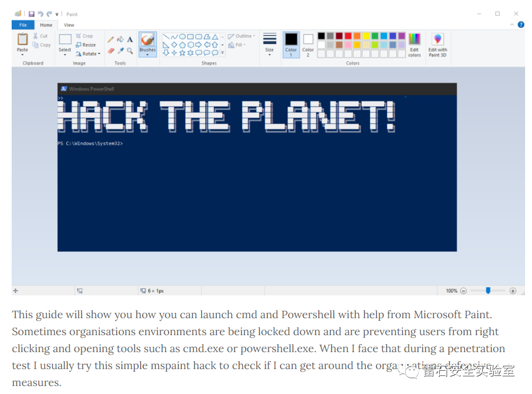The image size is (532, 394).
Task: Open the Paste dropdown arrow
Action: [x=22, y=55]
